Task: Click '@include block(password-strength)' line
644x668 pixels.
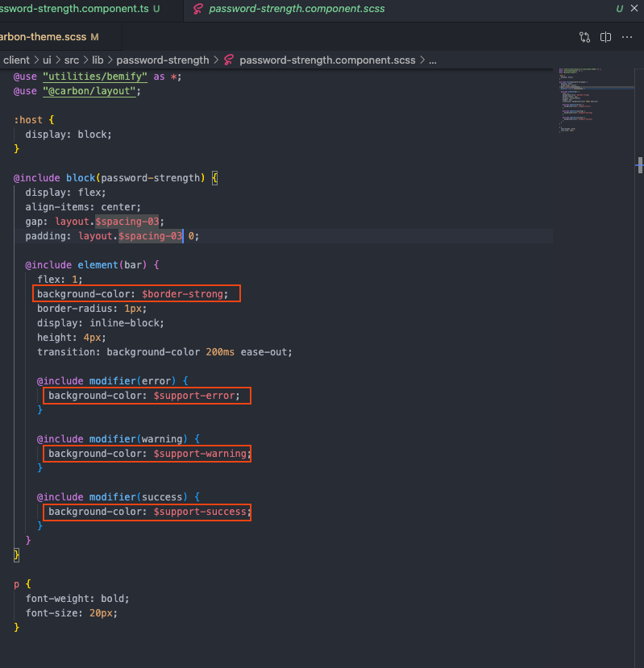Action: click(x=115, y=178)
